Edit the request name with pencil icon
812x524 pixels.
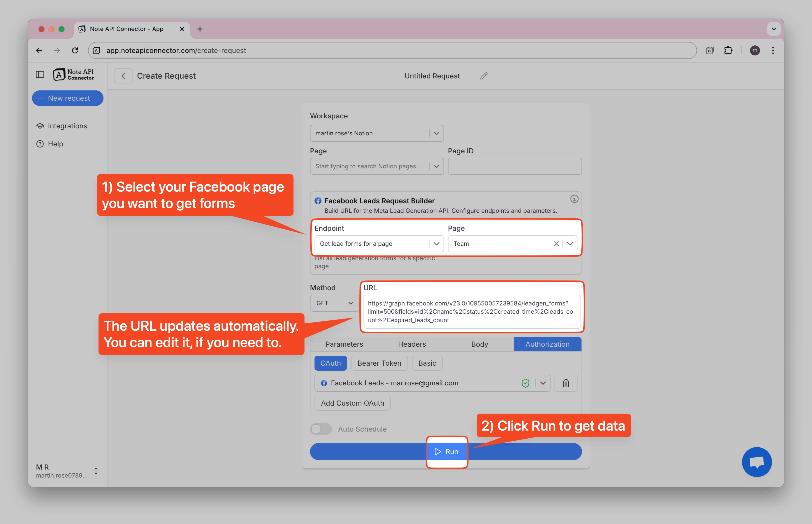pyautogui.click(x=484, y=76)
